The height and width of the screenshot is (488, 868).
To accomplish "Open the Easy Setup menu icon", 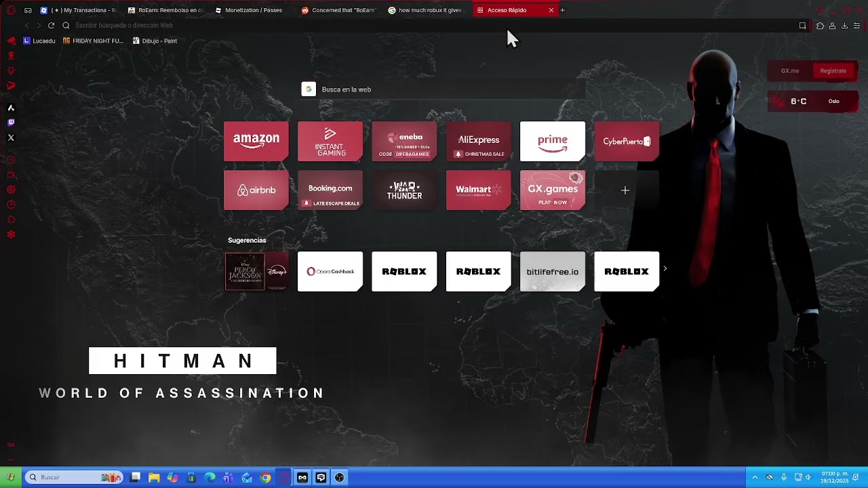I will coord(856,26).
